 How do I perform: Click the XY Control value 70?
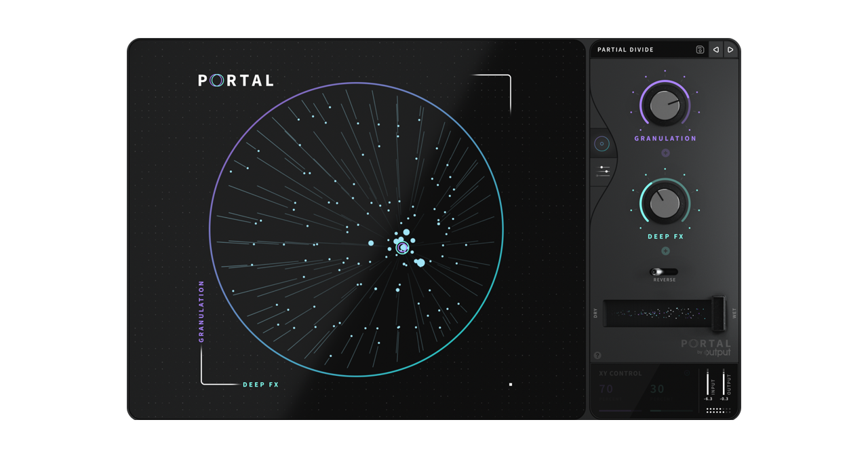pyautogui.click(x=606, y=389)
